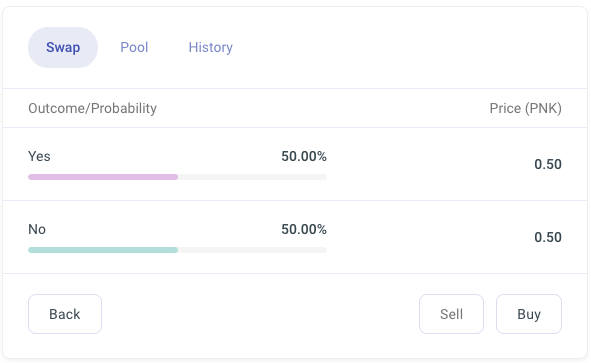Switch to the Swap tab

[x=63, y=47]
